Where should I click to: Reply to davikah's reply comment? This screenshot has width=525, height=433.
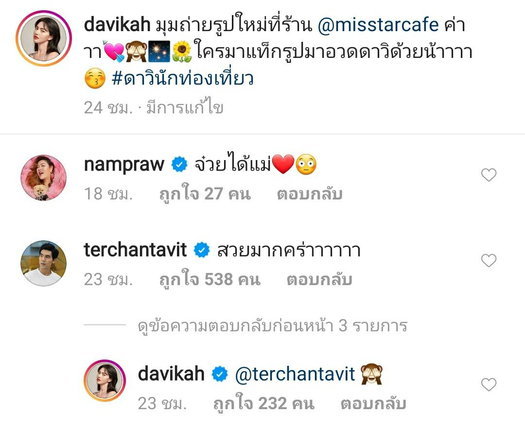tap(373, 403)
